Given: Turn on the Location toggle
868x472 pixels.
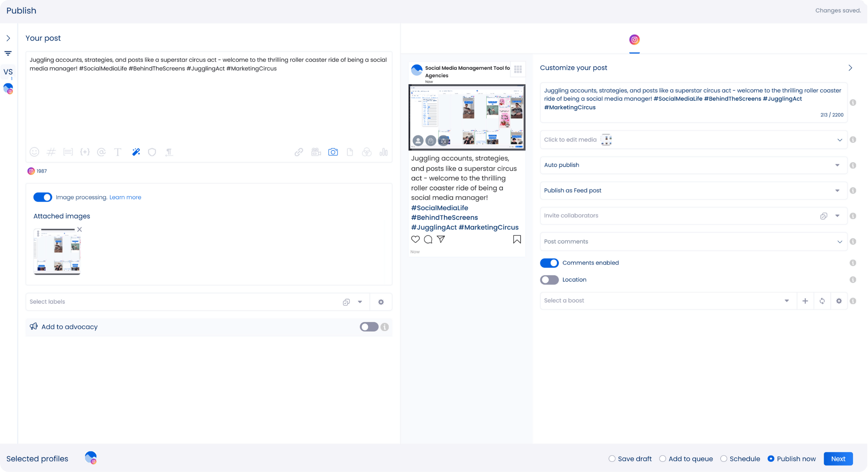Looking at the screenshot, I should pos(549,280).
